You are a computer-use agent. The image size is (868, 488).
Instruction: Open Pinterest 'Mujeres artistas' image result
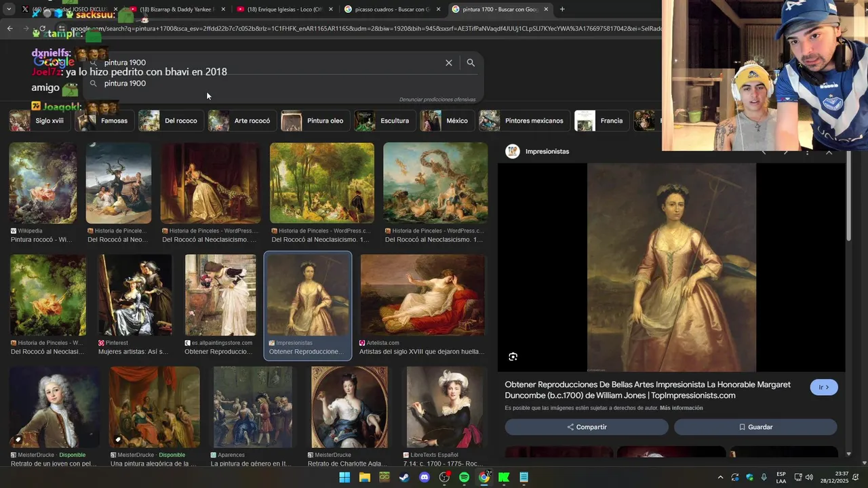pos(135,295)
